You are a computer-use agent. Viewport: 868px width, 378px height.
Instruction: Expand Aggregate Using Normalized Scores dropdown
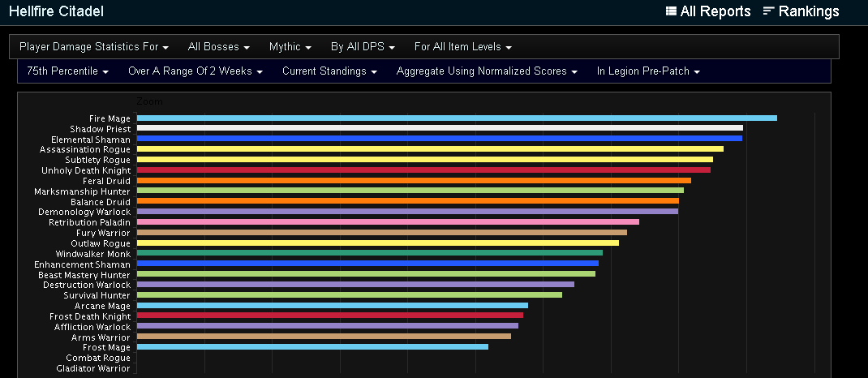[x=488, y=71]
